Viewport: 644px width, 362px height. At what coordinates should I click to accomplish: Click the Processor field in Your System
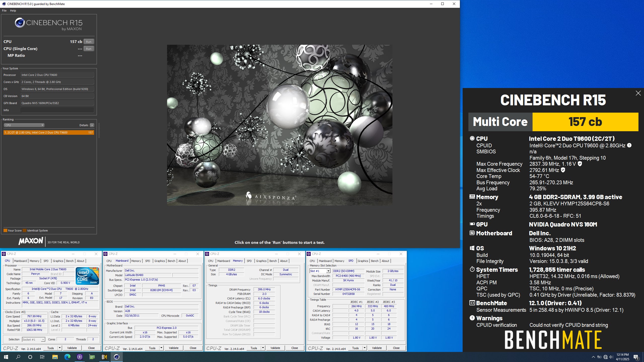tap(57, 75)
